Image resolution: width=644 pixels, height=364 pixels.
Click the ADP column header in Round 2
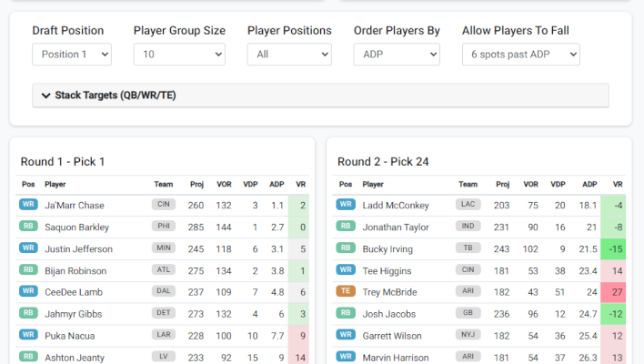pyautogui.click(x=589, y=185)
